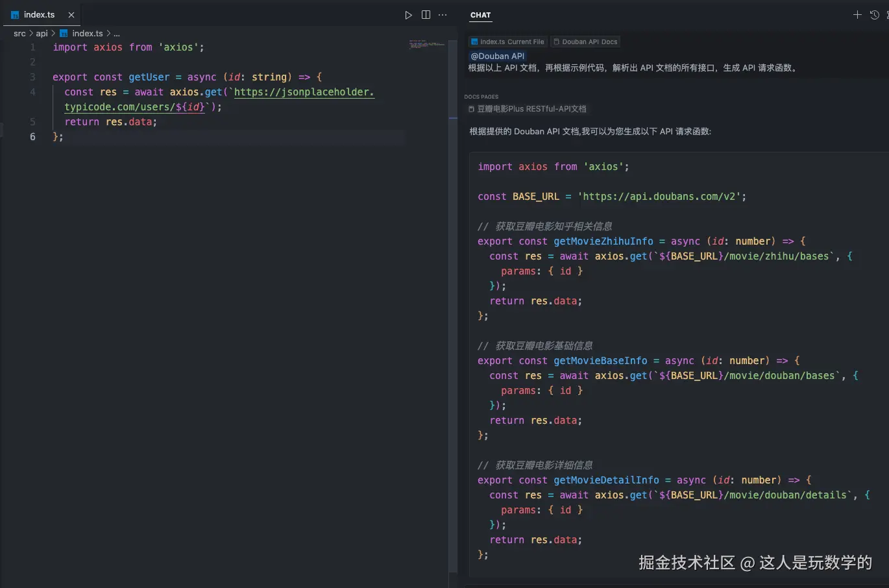Click '/movie/douban/details' path in chat code

pyautogui.click(x=786, y=495)
